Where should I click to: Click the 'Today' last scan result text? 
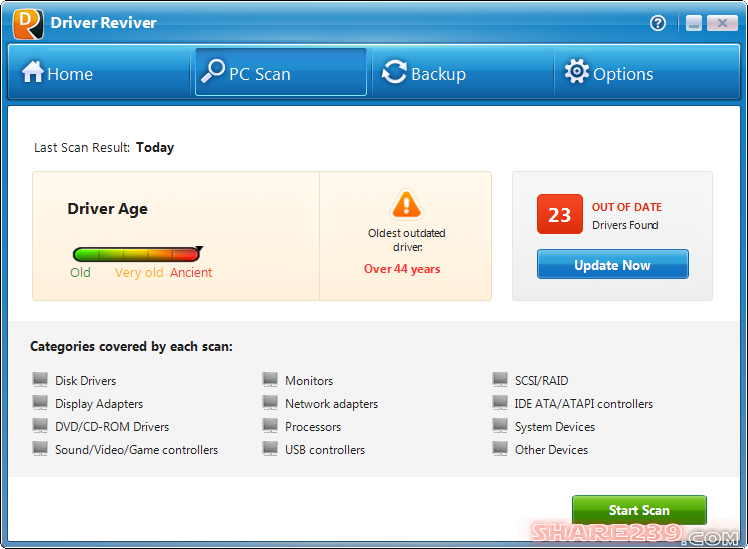155,147
